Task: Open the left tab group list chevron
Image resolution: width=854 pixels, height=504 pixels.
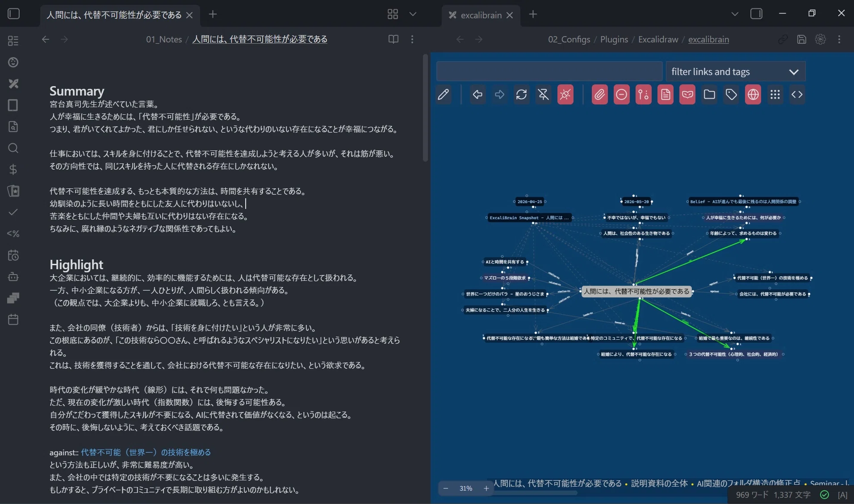Action: [x=413, y=14]
